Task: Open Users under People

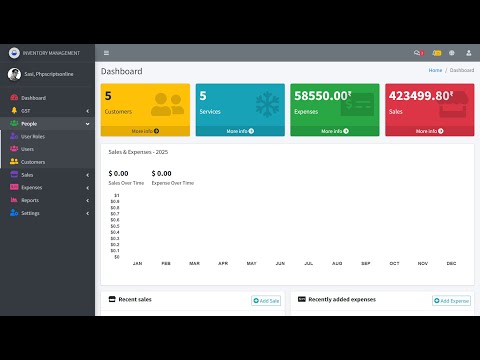Action: (47, 149)
